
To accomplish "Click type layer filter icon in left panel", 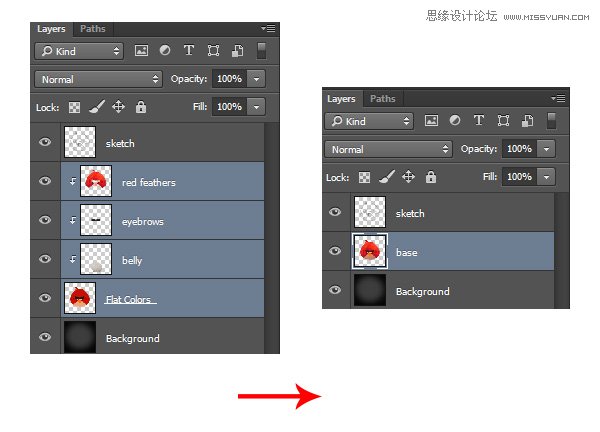I will tap(189, 51).
